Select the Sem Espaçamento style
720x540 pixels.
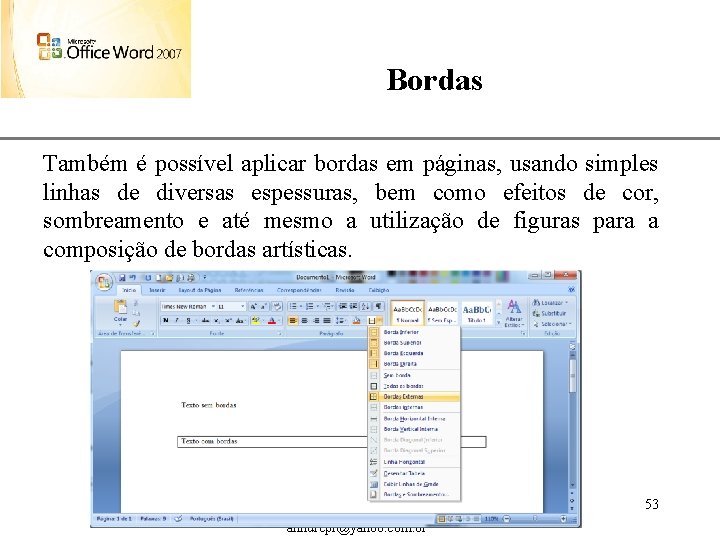point(442,313)
